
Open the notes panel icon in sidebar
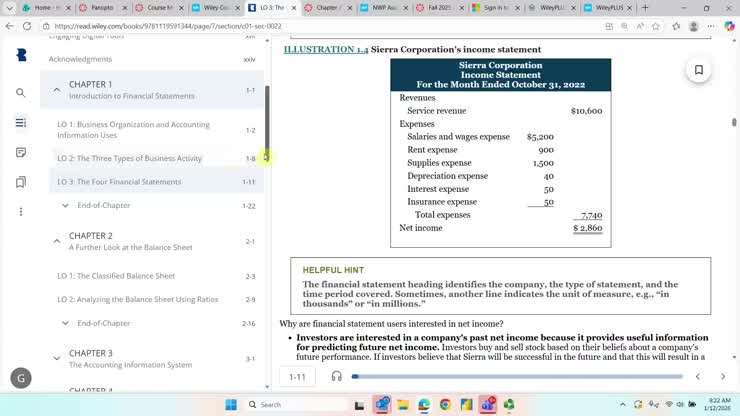(x=20, y=153)
